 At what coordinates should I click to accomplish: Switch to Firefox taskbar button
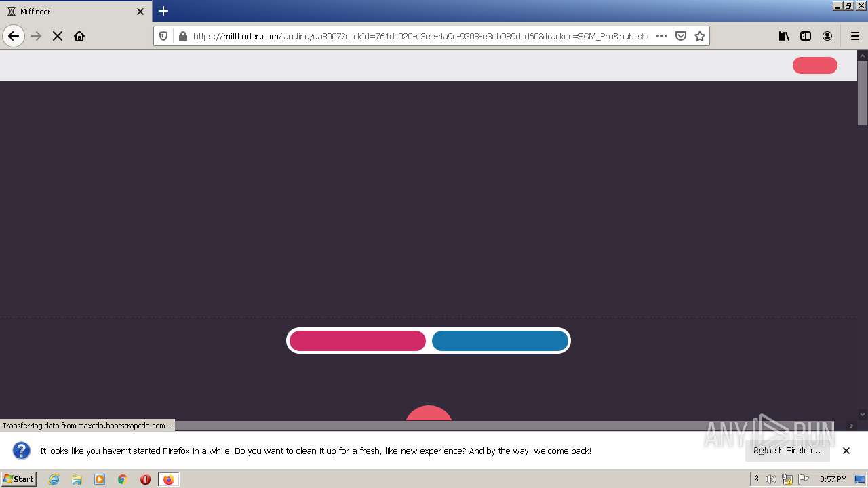[168, 479]
